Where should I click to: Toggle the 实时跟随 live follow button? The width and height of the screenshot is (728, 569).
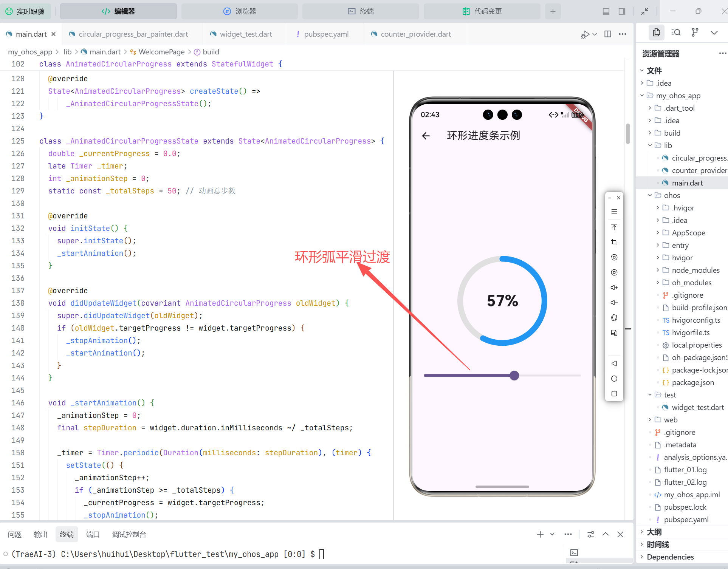pyautogui.click(x=25, y=11)
